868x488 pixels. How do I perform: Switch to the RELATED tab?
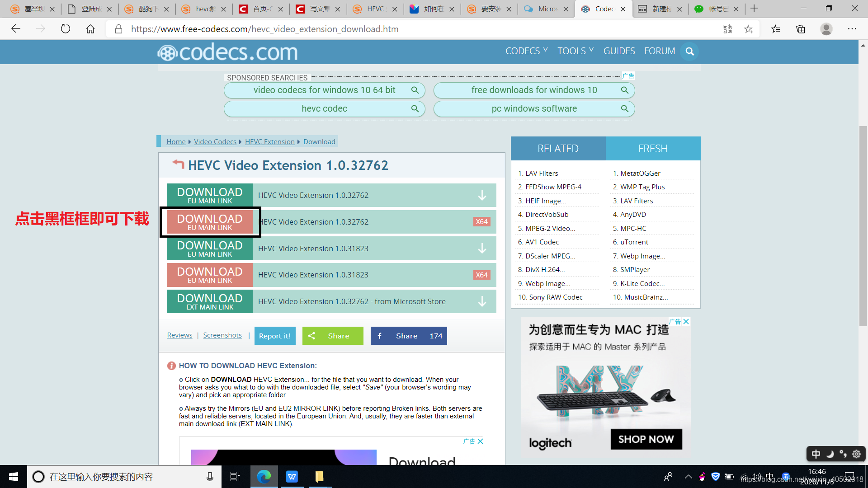click(x=558, y=149)
